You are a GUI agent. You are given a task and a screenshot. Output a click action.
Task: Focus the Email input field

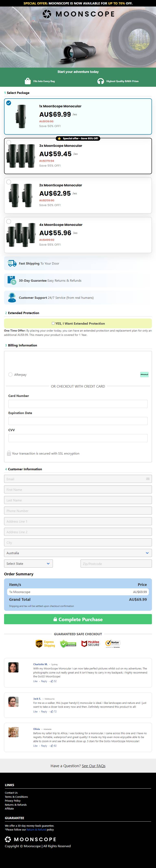(78, 478)
